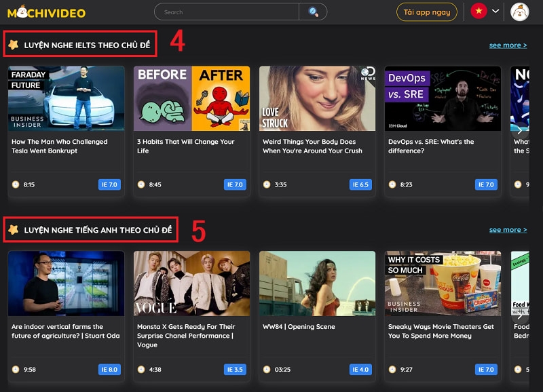The image size is (543, 392).
Task: Click the search input field
Action: click(224, 12)
